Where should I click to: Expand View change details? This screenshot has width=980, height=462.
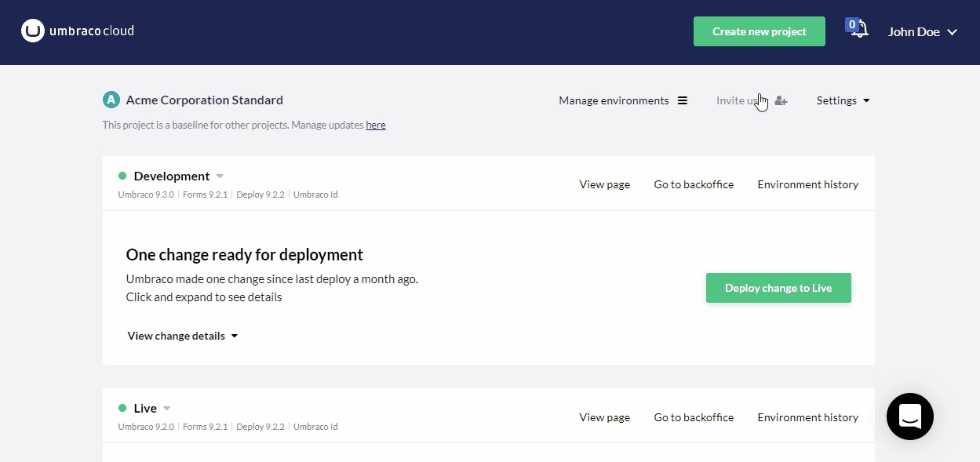click(x=182, y=336)
